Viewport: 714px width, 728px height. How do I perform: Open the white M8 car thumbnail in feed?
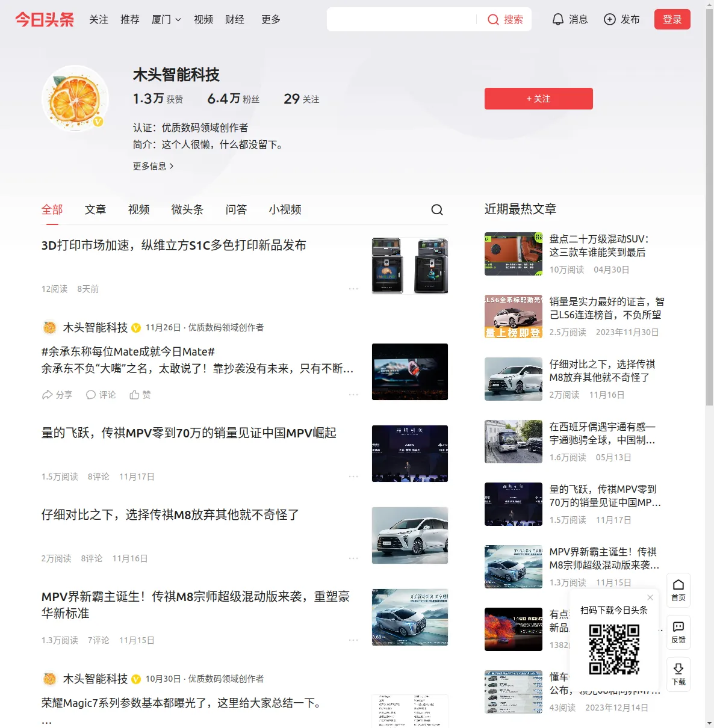coord(410,535)
